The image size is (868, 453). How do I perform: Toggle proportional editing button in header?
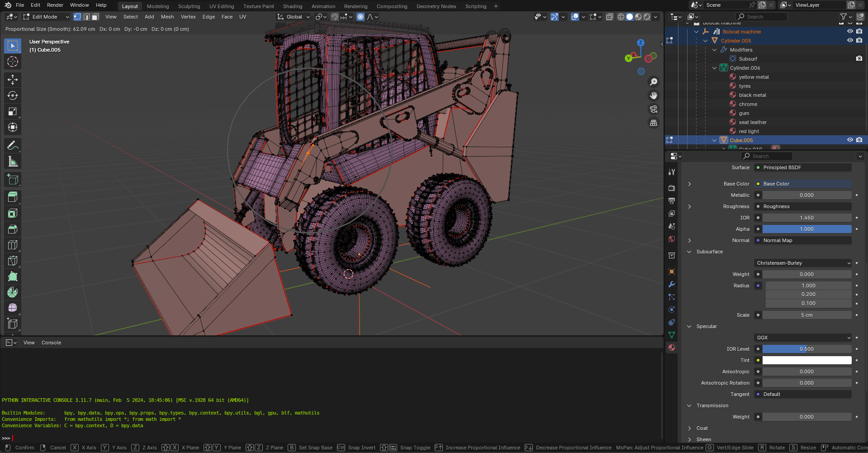point(360,17)
